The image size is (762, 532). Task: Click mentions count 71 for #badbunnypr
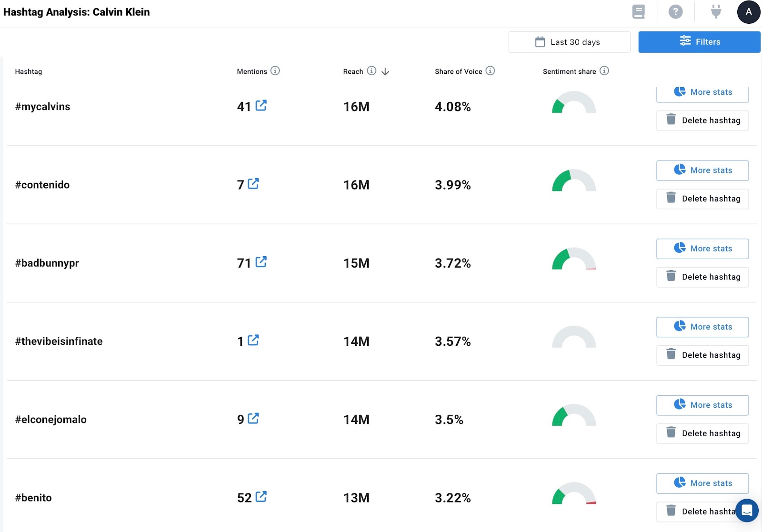(244, 263)
